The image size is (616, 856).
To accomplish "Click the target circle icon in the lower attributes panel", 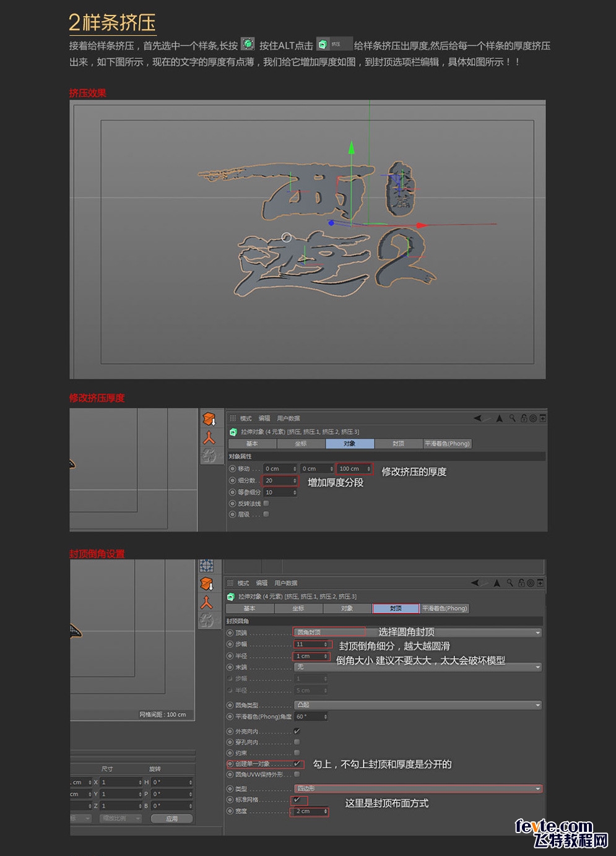I will pyautogui.click(x=531, y=583).
